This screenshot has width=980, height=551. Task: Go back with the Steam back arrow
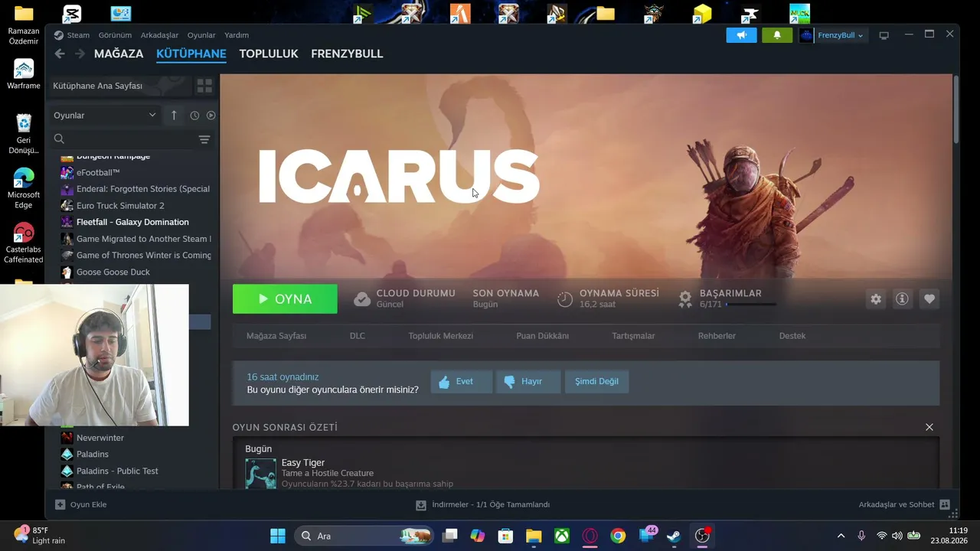tap(60, 54)
